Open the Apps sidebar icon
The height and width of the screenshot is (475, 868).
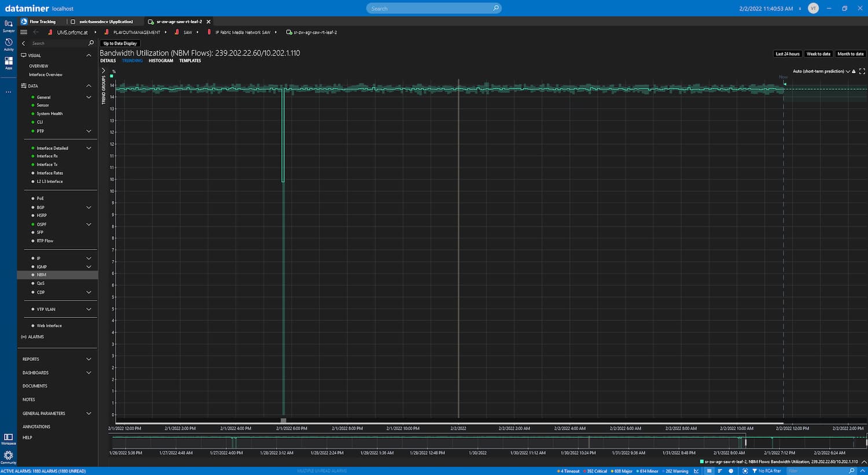pos(9,63)
